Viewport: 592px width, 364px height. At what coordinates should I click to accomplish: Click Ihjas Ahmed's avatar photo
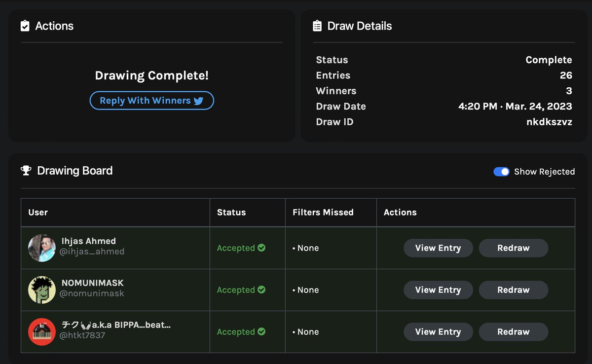(x=42, y=248)
